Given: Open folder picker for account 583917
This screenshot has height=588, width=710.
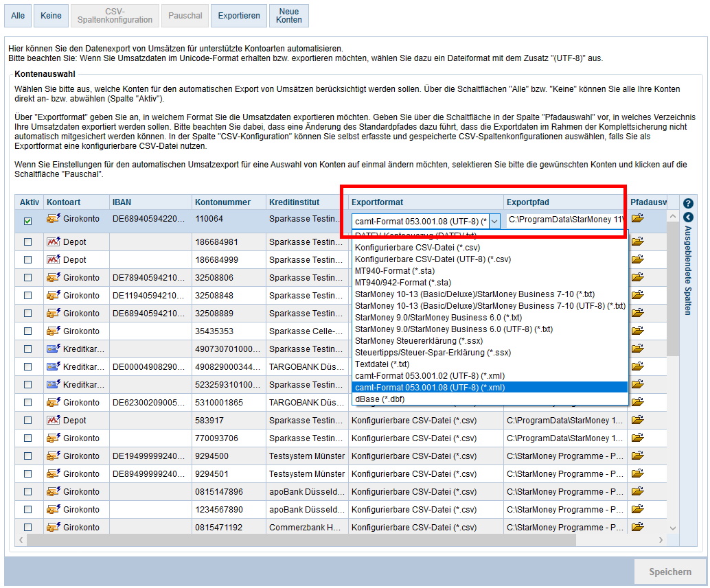Looking at the screenshot, I should click(x=638, y=420).
